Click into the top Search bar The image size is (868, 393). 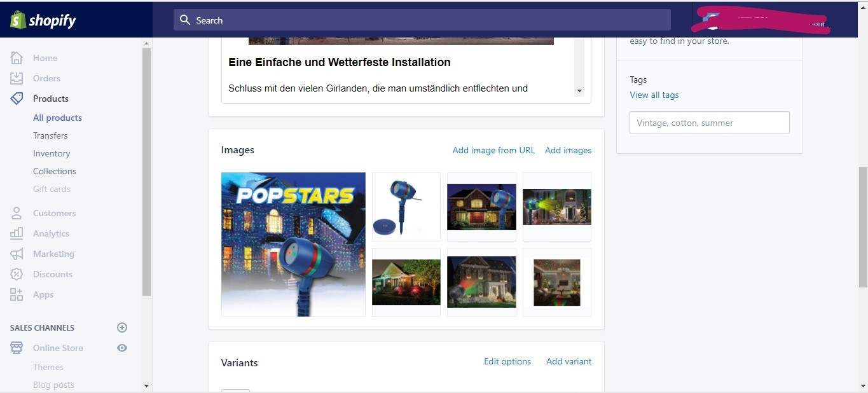tap(422, 20)
